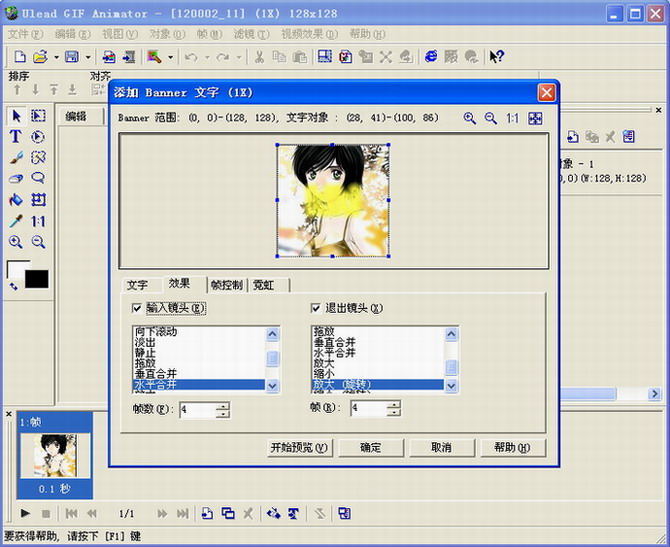Click down arrow of 退出镜头 list scrollbar
This screenshot has height=547, width=670.
pyautogui.click(x=451, y=386)
